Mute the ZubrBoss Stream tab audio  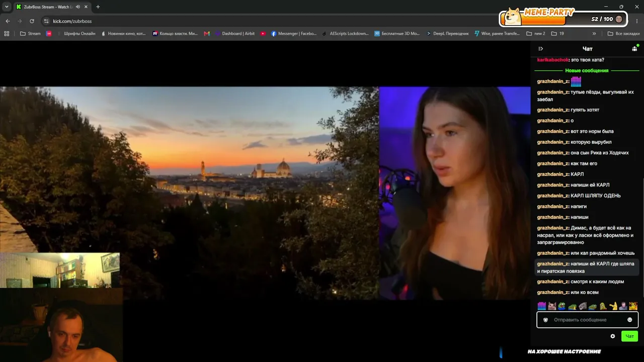pos(77,7)
